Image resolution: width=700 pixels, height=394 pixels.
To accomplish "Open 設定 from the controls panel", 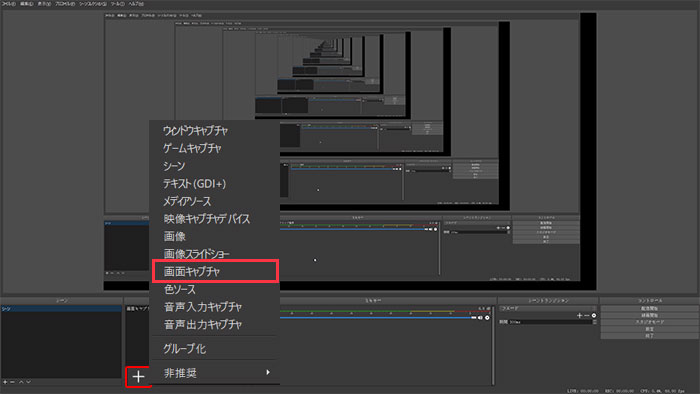I will click(x=650, y=328).
